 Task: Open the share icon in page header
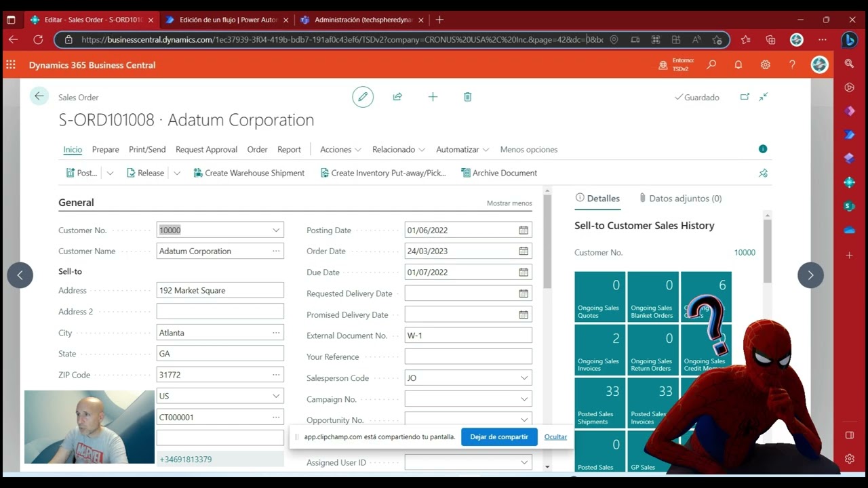click(x=398, y=97)
